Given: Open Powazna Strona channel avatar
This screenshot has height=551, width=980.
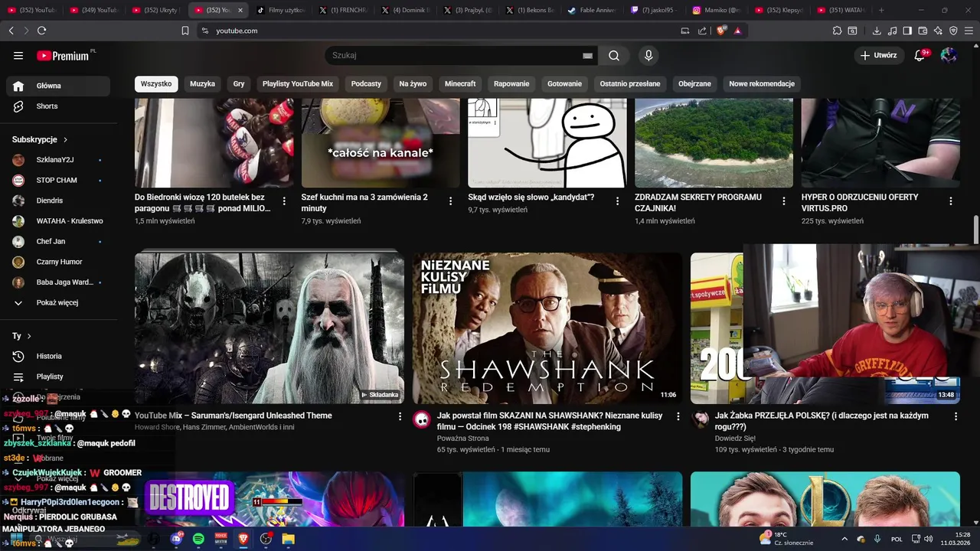Looking at the screenshot, I should (x=422, y=419).
